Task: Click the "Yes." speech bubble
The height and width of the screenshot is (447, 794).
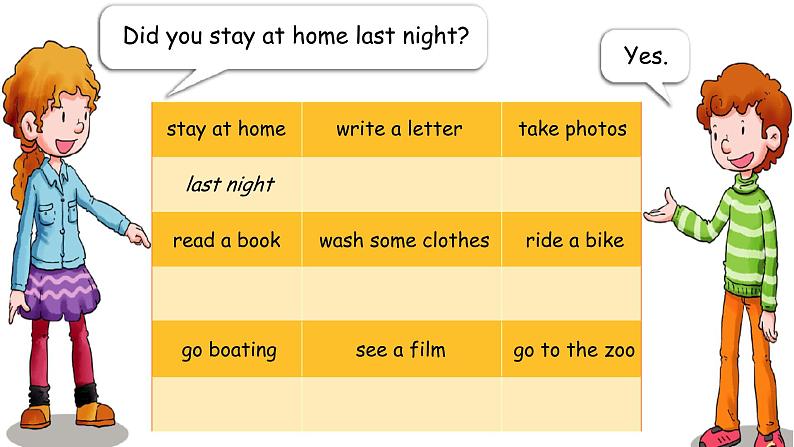Action: click(x=644, y=56)
